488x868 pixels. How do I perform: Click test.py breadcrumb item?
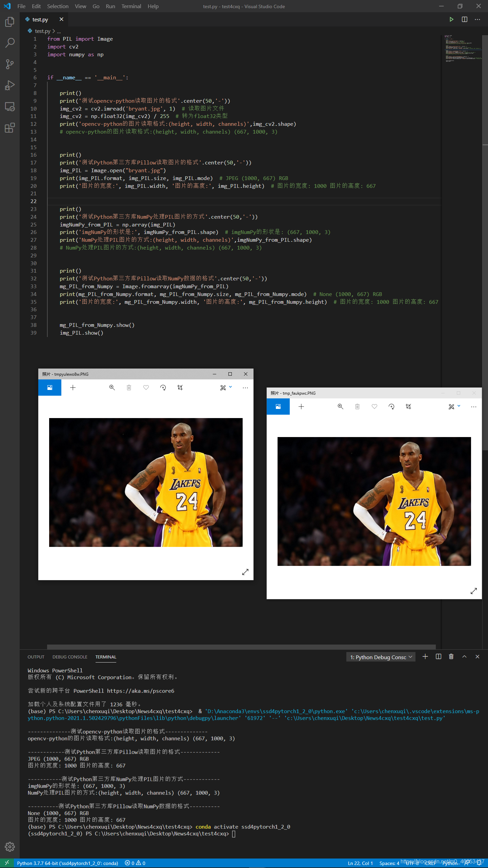[x=42, y=31]
